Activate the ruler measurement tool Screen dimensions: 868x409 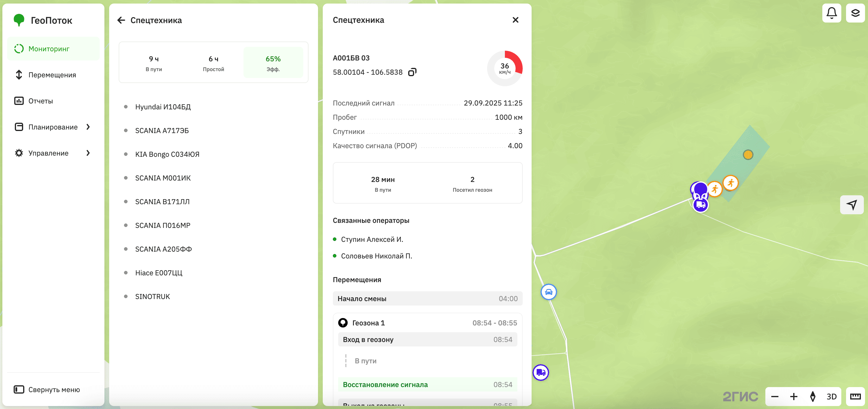pyautogui.click(x=855, y=396)
